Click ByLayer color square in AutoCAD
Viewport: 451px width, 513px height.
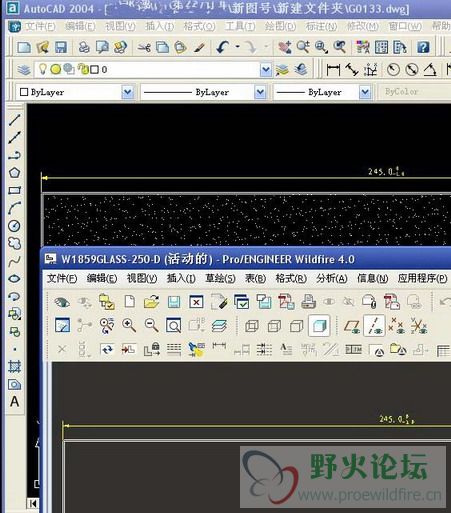(24, 92)
